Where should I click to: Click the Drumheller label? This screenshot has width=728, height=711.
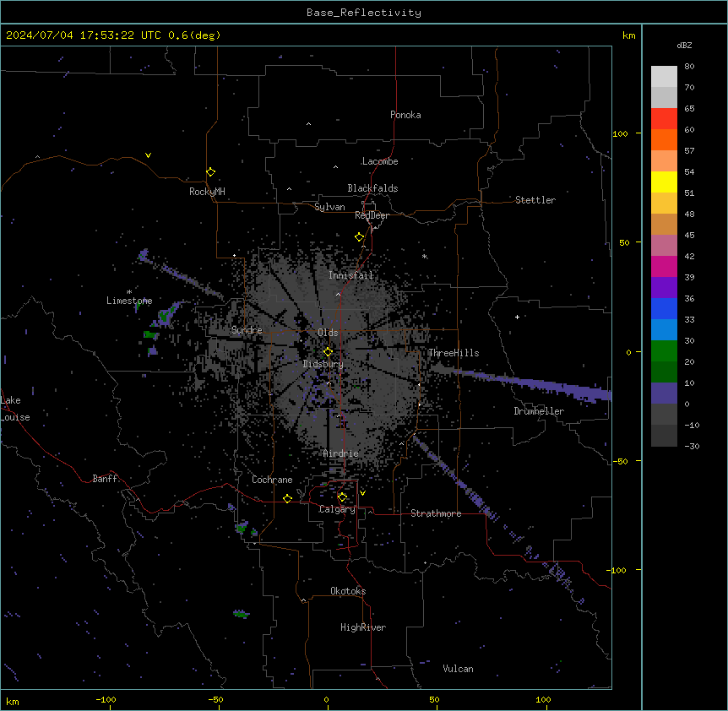(x=539, y=411)
